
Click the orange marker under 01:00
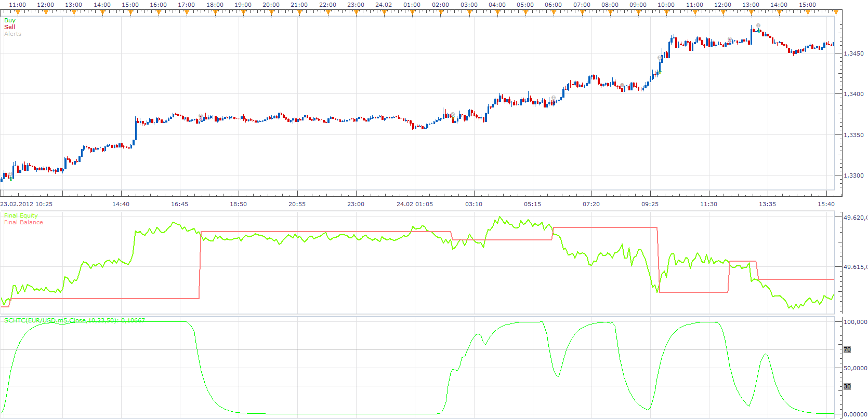412,13
